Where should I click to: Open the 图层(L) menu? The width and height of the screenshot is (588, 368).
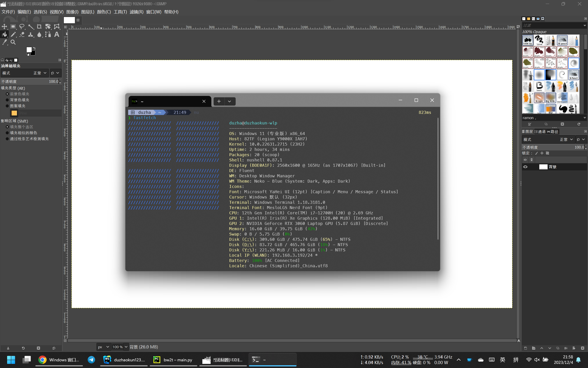coord(88,12)
